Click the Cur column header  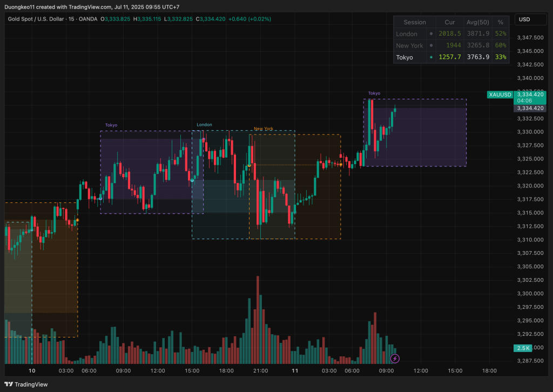pyautogui.click(x=449, y=22)
